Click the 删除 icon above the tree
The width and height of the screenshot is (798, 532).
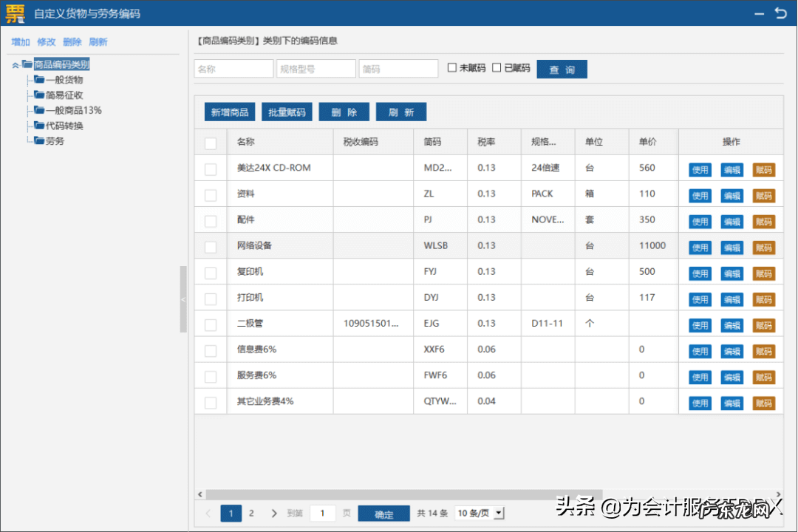click(x=72, y=42)
